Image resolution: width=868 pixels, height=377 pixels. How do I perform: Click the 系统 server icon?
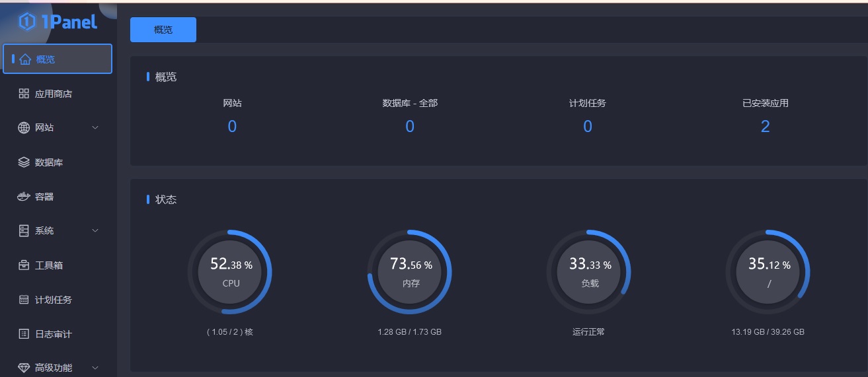tap(24, 231)
